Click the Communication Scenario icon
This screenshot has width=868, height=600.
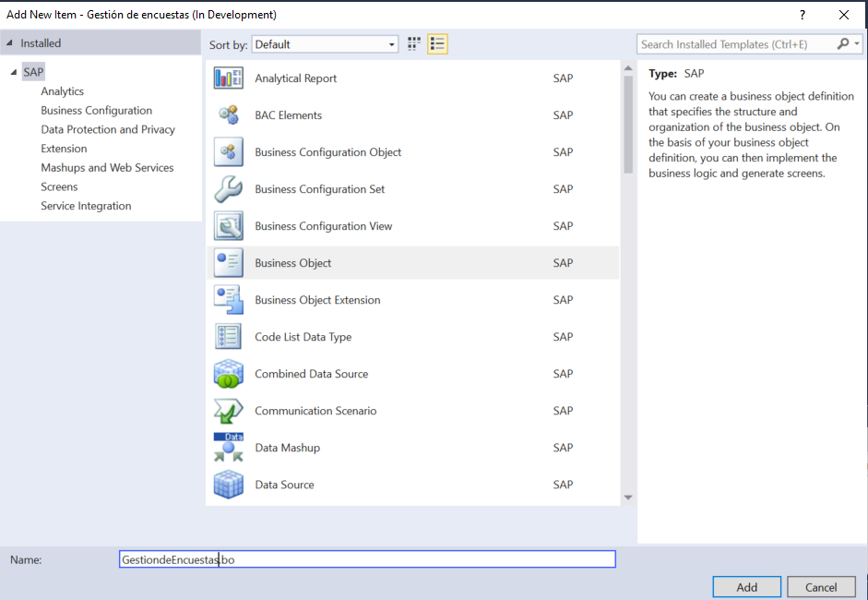[228, 411]
